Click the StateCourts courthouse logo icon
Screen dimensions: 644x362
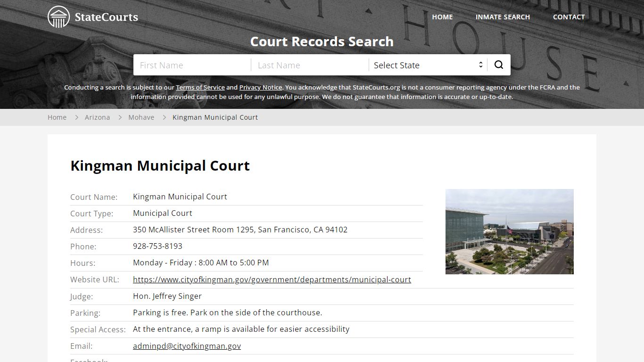tap(59, 17)
